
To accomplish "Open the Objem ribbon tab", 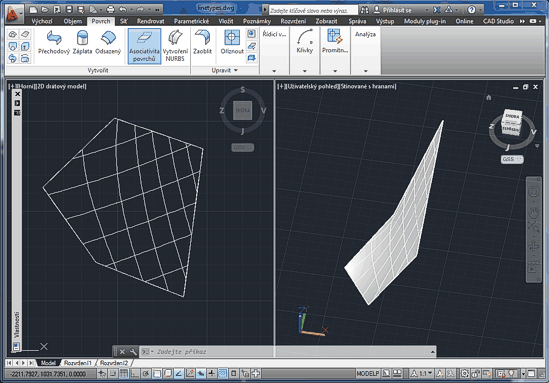I will pos(72,21).
